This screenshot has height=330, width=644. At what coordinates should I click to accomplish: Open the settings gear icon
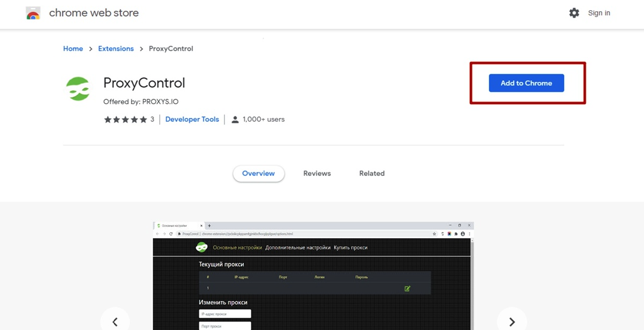pos(574,12)
